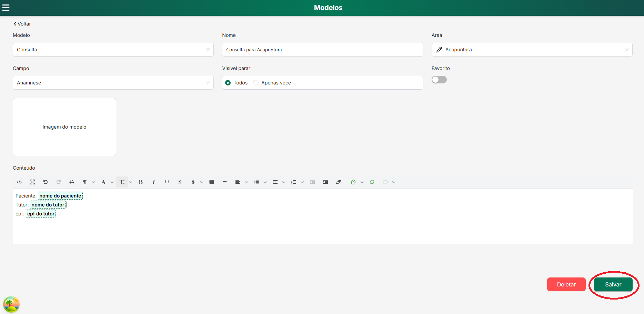Print the template content
The height and width of the screenshot is (314, 644).
[x=72, y=182]
